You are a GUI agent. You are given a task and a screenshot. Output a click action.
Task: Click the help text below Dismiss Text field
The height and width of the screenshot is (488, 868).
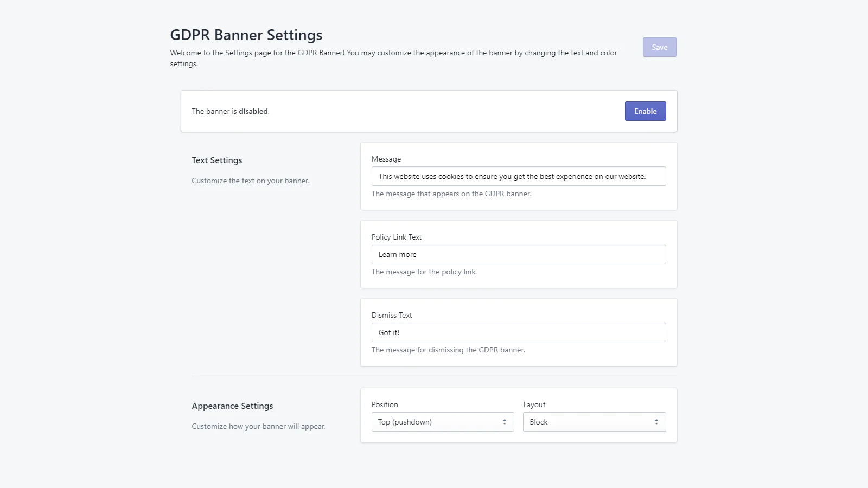point(448,350)
